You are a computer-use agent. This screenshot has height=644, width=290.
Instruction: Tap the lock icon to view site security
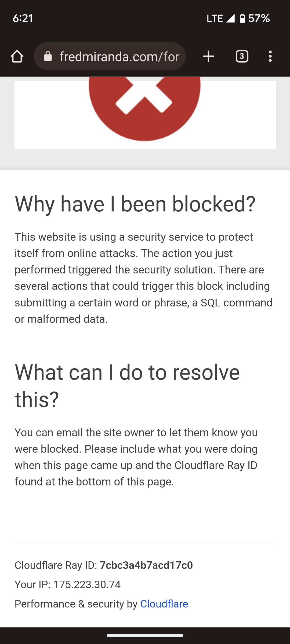(x=48, y=56)
